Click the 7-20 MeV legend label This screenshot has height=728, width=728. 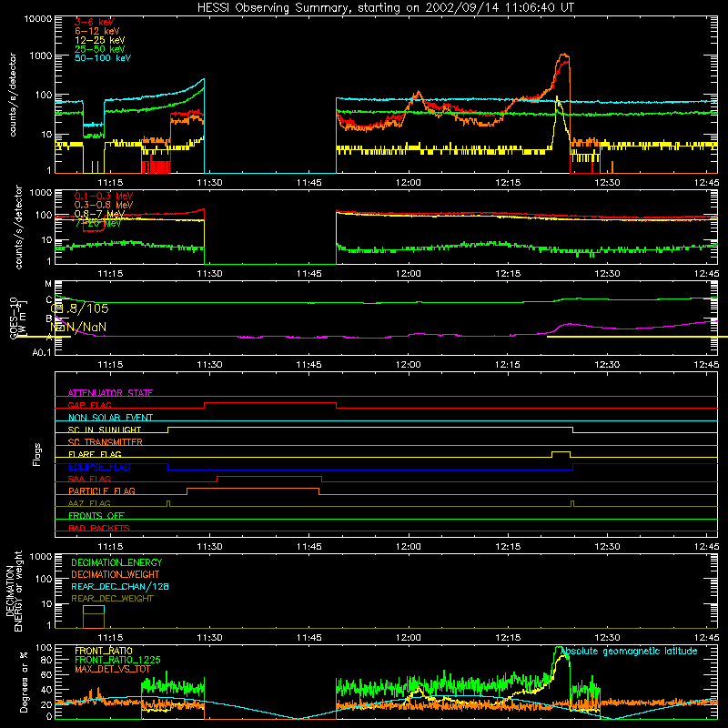97,223
